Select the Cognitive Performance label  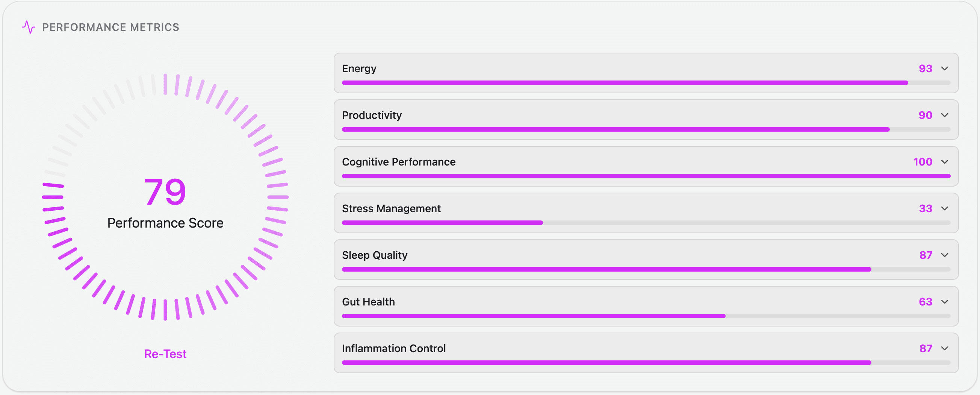[399, 162]
